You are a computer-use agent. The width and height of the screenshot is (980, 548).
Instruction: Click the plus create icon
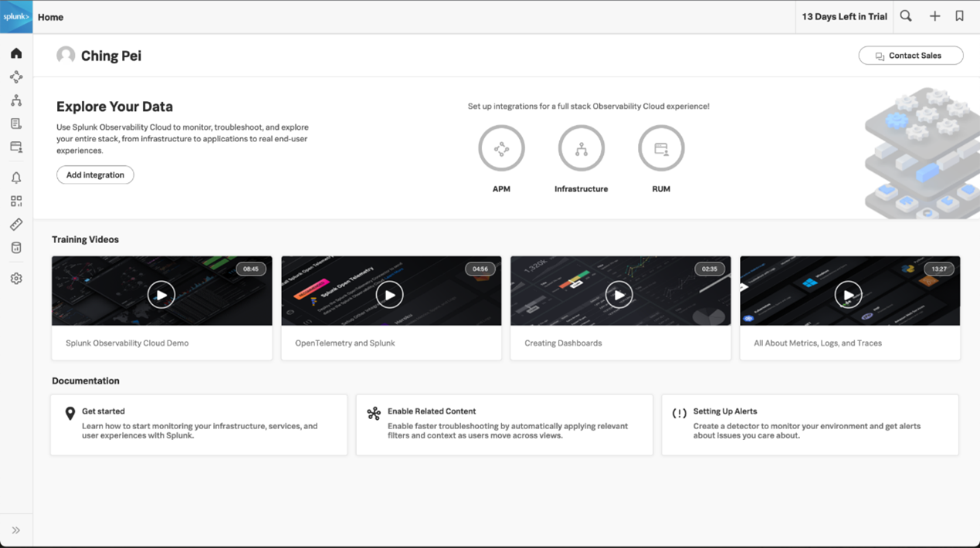tap(934, 16)
